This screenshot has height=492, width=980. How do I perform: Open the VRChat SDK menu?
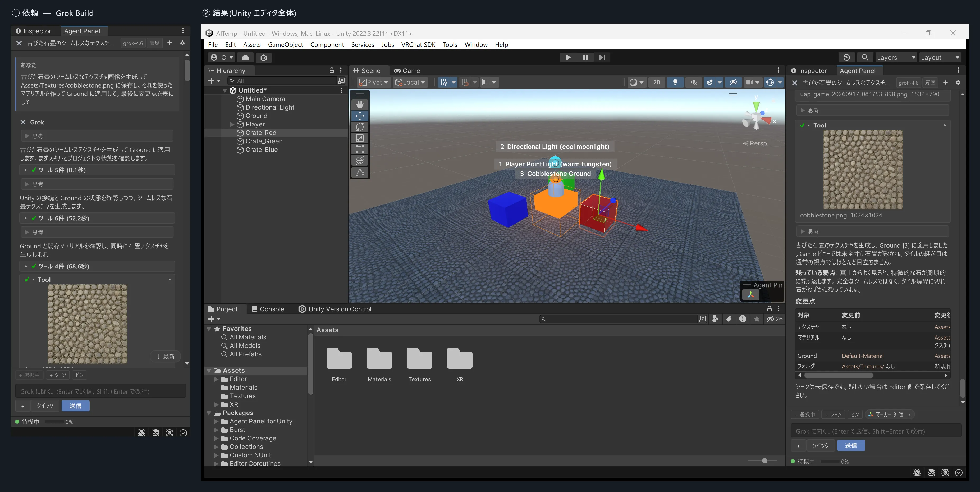[x=418, y=44]
